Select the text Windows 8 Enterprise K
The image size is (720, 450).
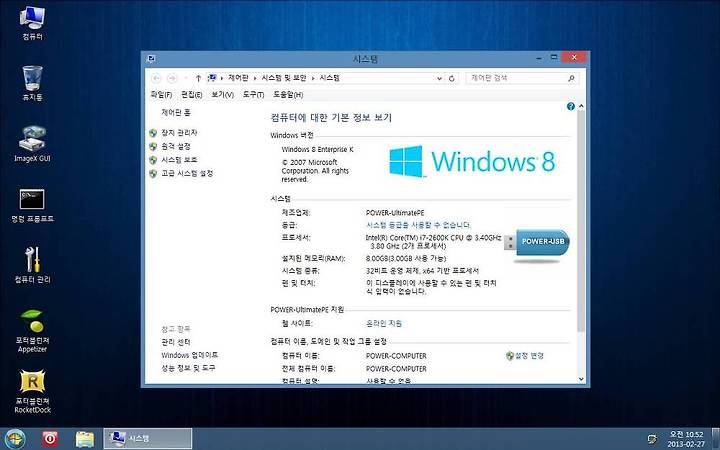[x=317, y=150]
